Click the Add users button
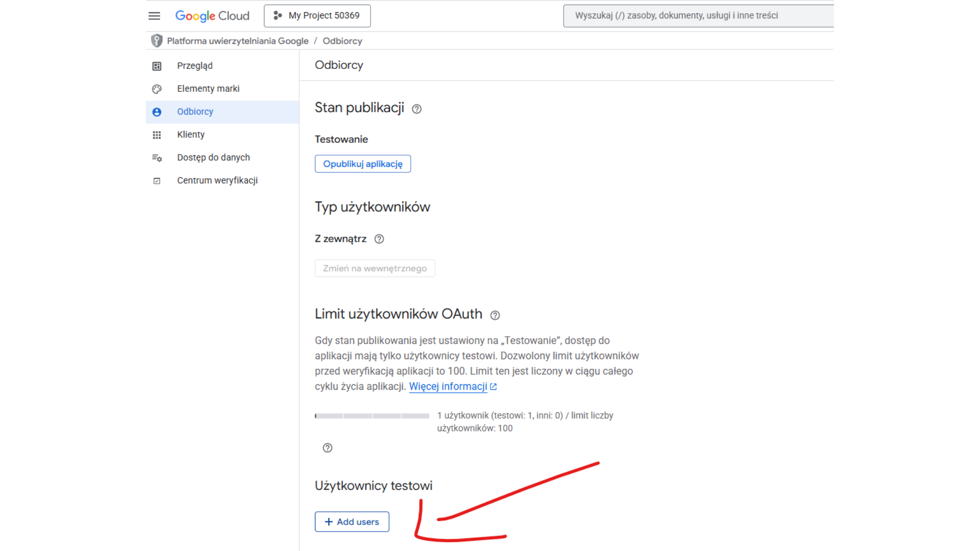This screenshot has height=551, width=980. click(x=352, y=522)
